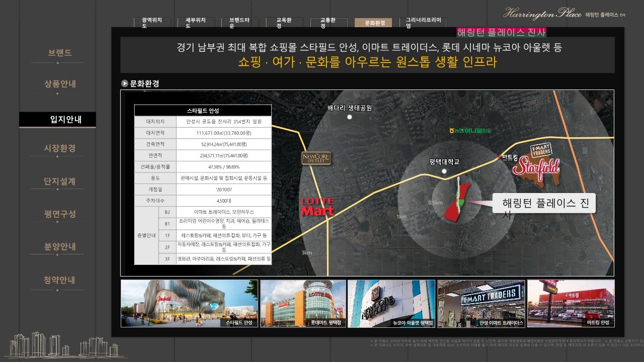The width and height of the screenshot is (644, 362).
Task: Click the 층별안내 label cell
Action: [x=146, y=235]
